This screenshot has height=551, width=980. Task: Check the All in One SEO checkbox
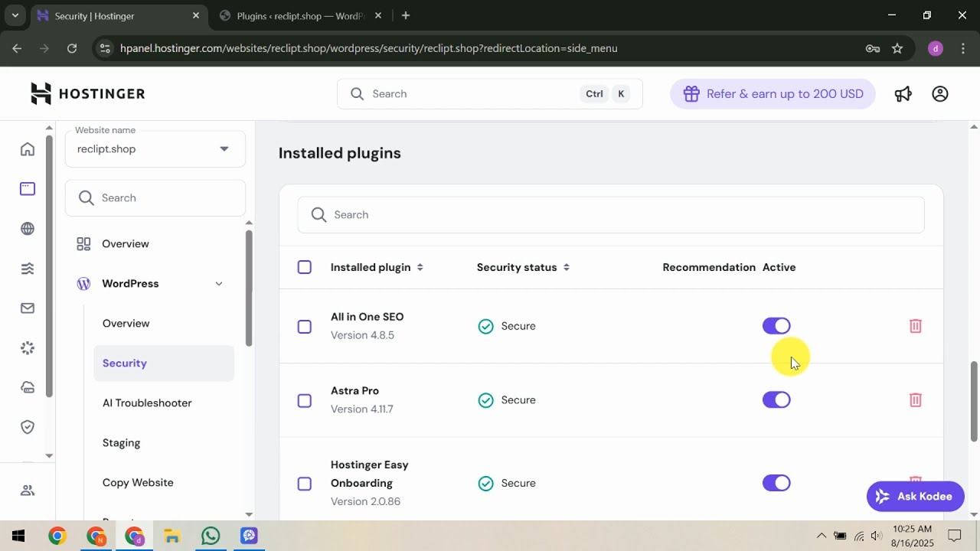305,327
